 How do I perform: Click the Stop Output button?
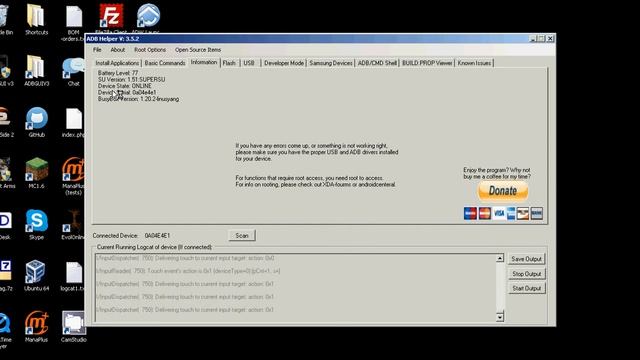coord(527,274)
